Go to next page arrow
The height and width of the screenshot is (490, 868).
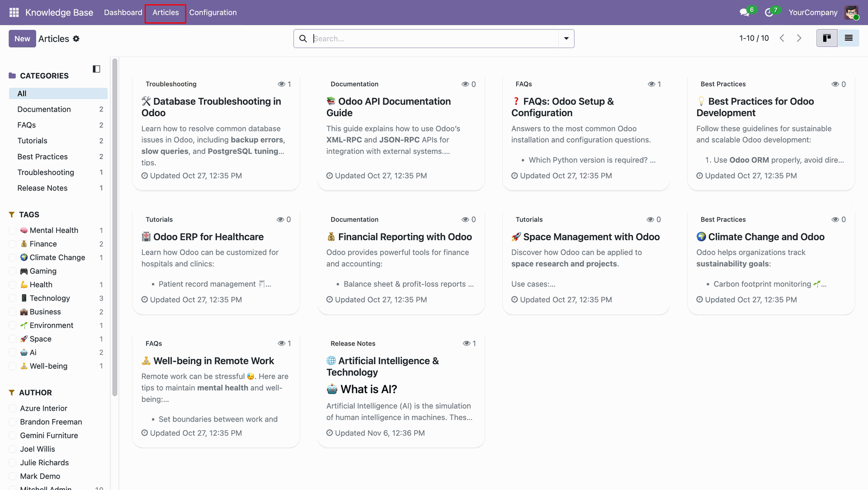click(x=799, y=38)
